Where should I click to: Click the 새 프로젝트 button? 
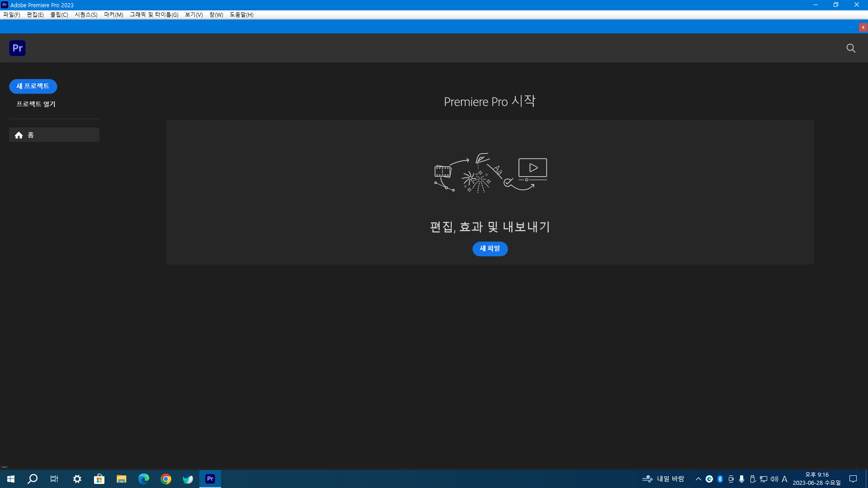[x=33, y=86]
